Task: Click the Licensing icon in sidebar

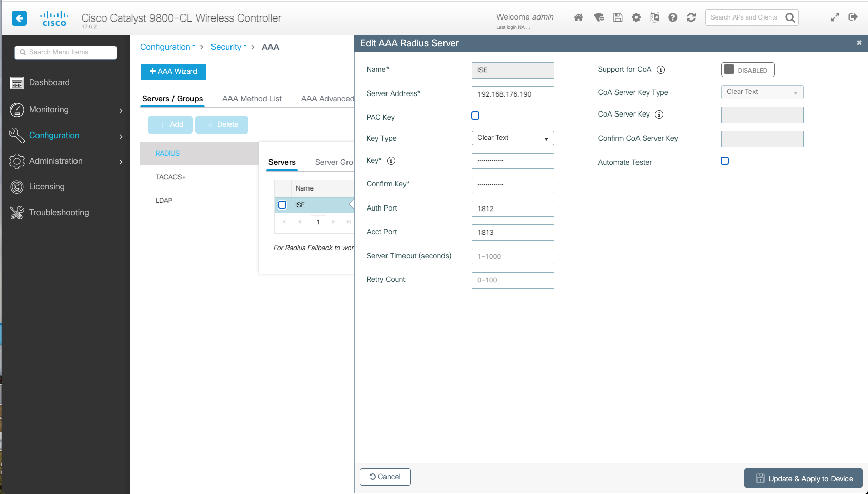Action: click(x=17, y=187)
